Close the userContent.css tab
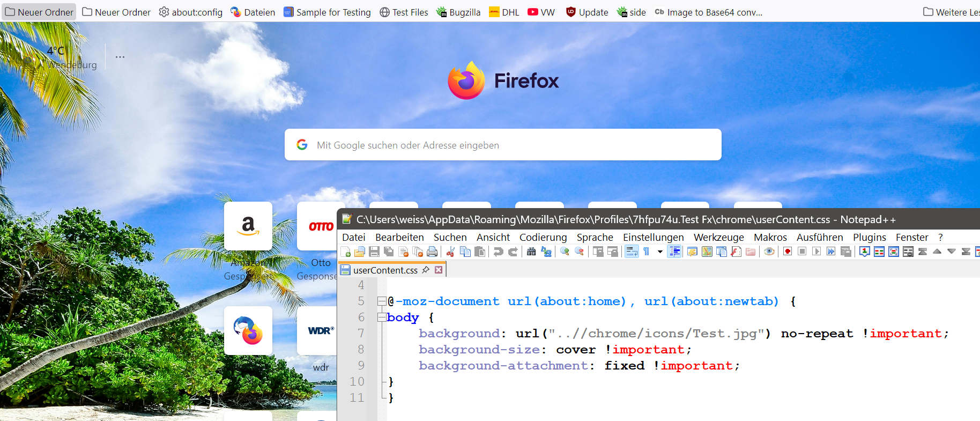This screenshot has width=980, height=421. click(x=439, y=270)
